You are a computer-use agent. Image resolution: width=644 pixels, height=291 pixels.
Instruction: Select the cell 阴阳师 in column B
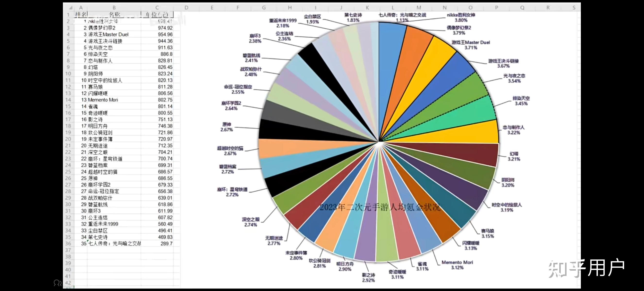114,74
